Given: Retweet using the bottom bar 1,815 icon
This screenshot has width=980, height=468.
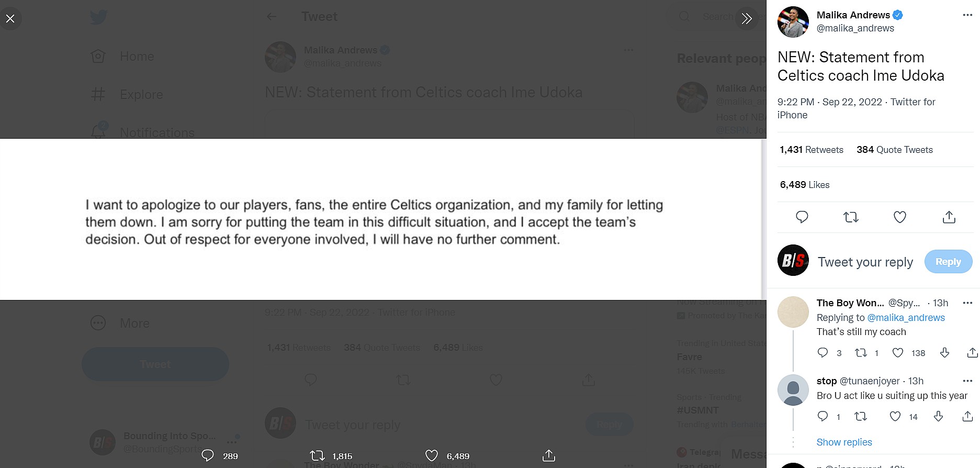Looking at the screenshot, I should pyautogui.click(x=318, y=456).
